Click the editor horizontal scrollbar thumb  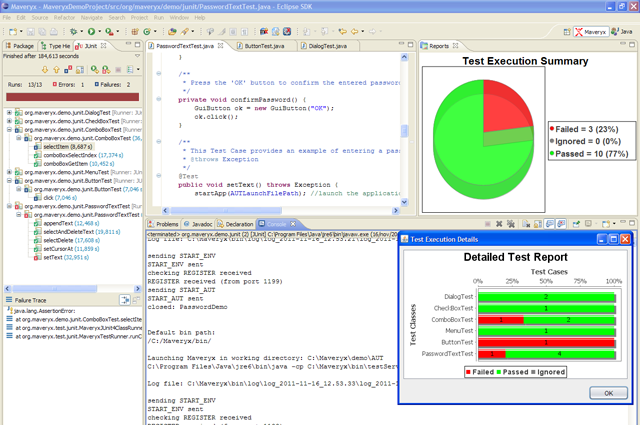click(x=226, y=211)
